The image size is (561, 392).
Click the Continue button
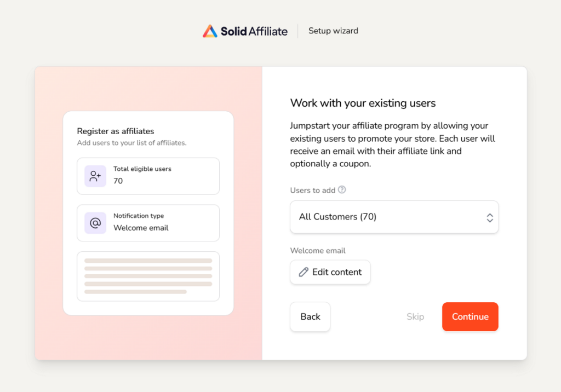(x=470, y=316)
